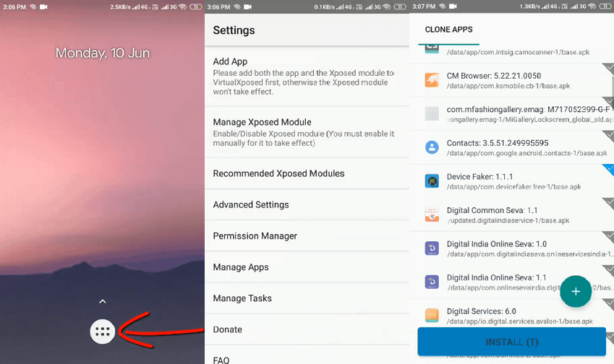Tap the battery icon on home screen status bar

click(196, 6)
